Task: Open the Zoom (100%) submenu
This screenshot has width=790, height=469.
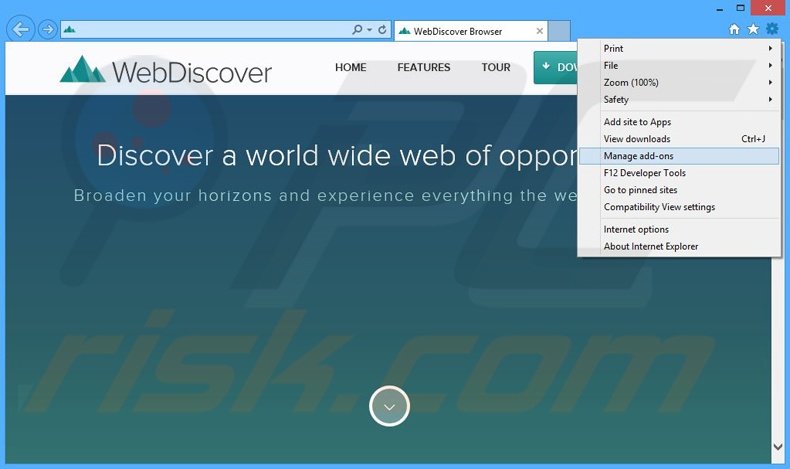Action: (x=679, y=83)
